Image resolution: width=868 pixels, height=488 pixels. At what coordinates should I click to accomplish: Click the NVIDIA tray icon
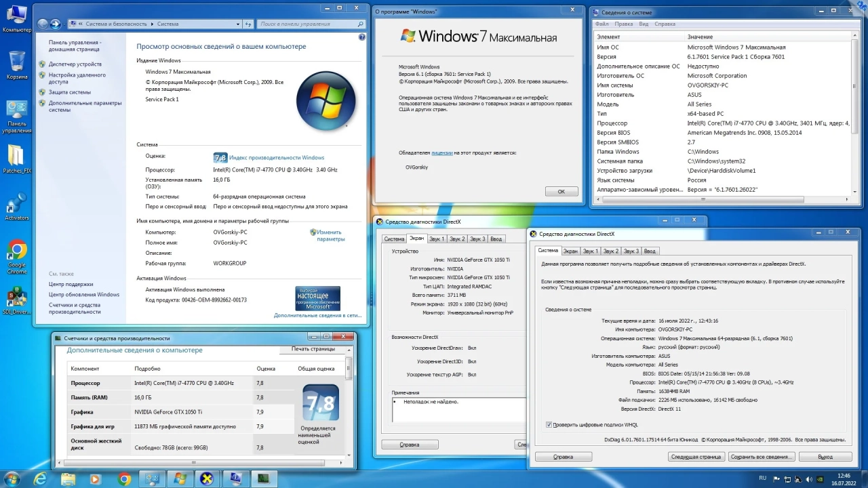[820, 479]
